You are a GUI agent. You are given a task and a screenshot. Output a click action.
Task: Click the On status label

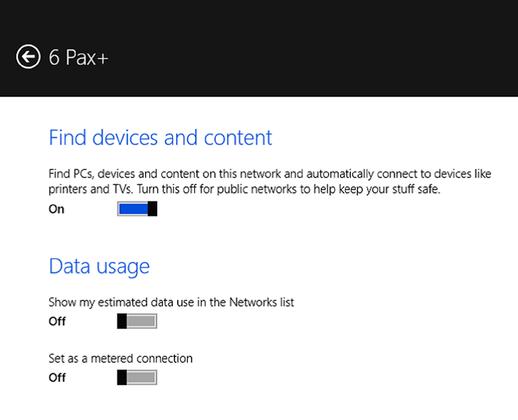click(56, 209)
